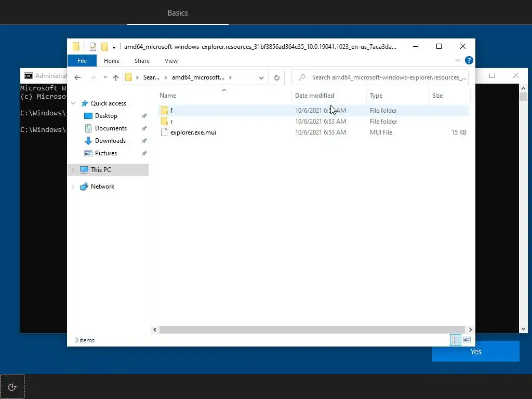Screen dimensions: 532x399
Task: Click the address bar folder icon
Action: (129, 77)
